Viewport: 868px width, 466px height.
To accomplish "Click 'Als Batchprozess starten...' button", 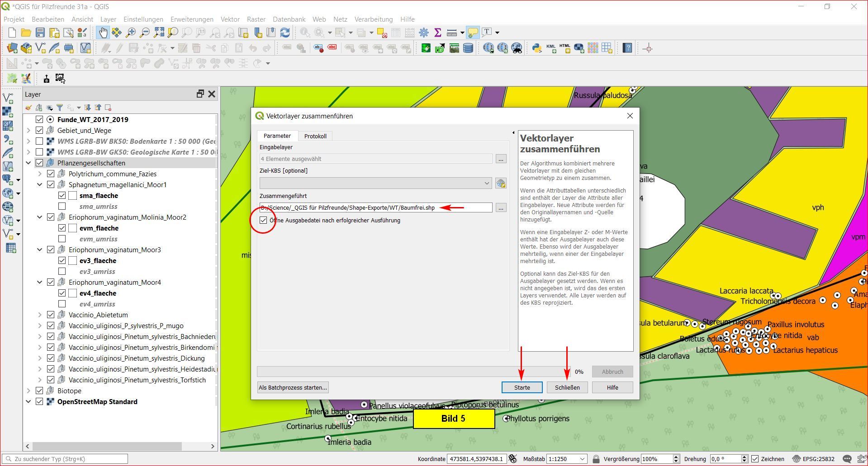I will click(x=293, y=387).
